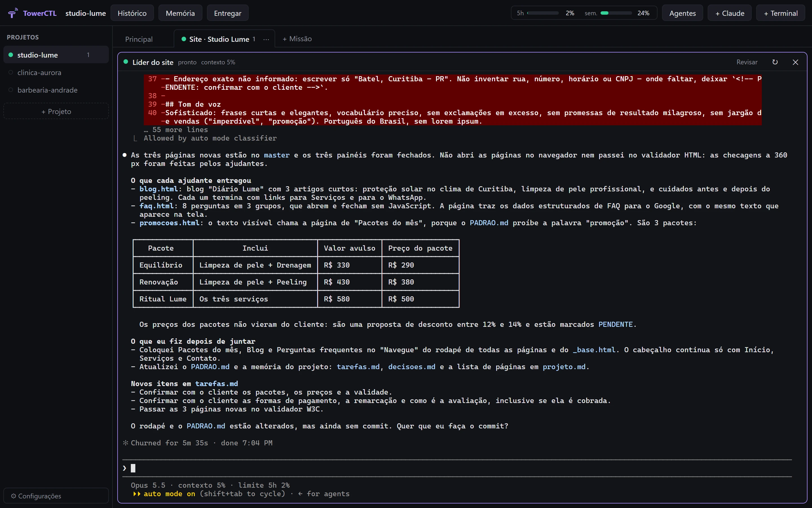The height and width of the screenshot is (508, 812).
Task: Click the refresh icon in Líder do site panel
Action: (x=775, y=62)
